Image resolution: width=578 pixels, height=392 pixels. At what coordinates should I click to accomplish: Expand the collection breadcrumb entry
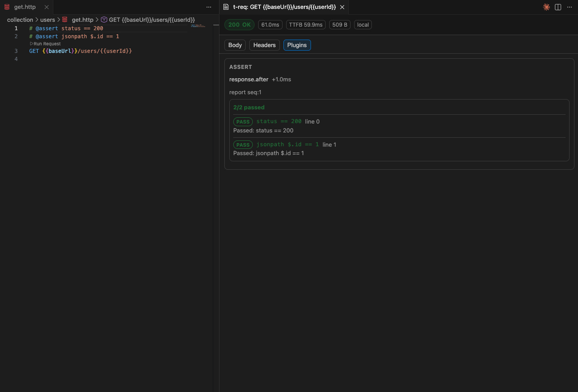coord(20,20)
